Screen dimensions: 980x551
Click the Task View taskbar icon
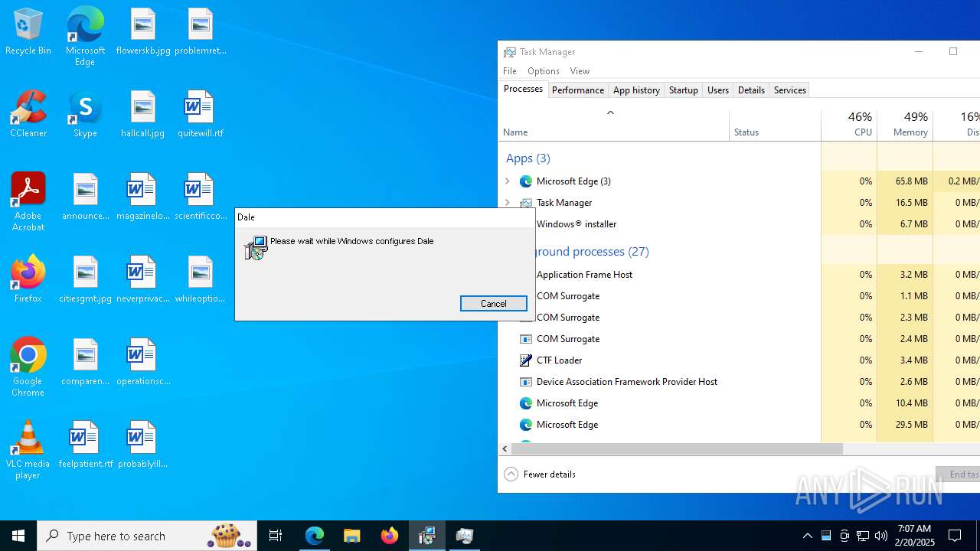(276, 536)
